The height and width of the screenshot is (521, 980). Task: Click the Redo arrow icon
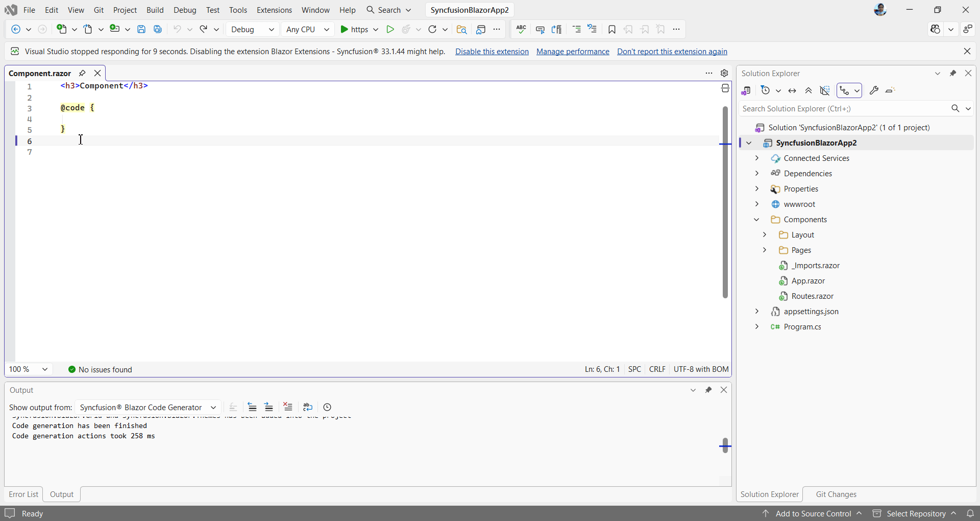click(204, 30)
